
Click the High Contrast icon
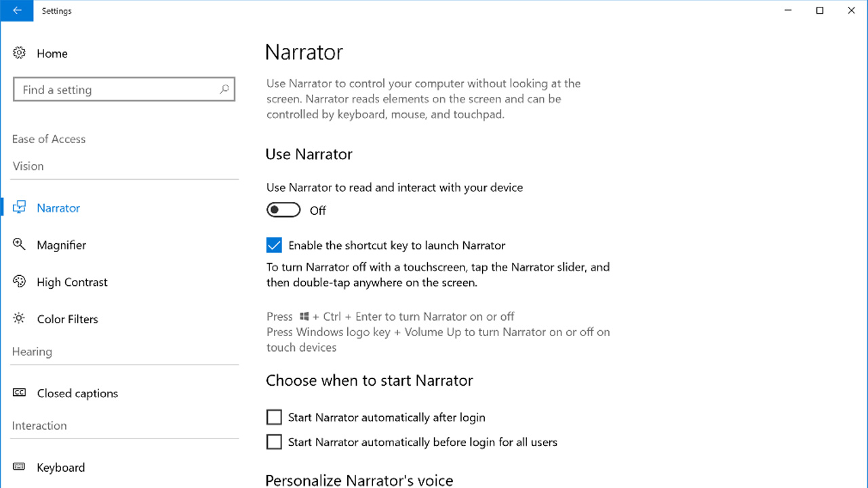pos(19,282)
